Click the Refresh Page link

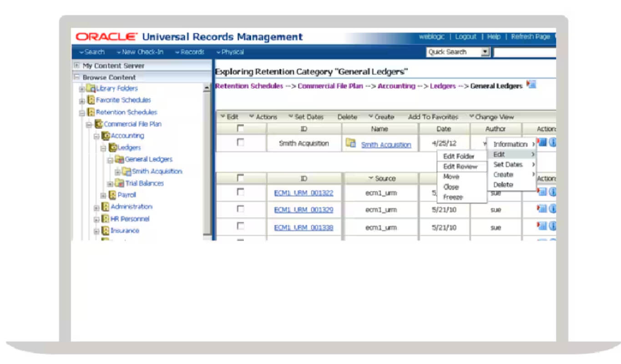pos(530,37)
